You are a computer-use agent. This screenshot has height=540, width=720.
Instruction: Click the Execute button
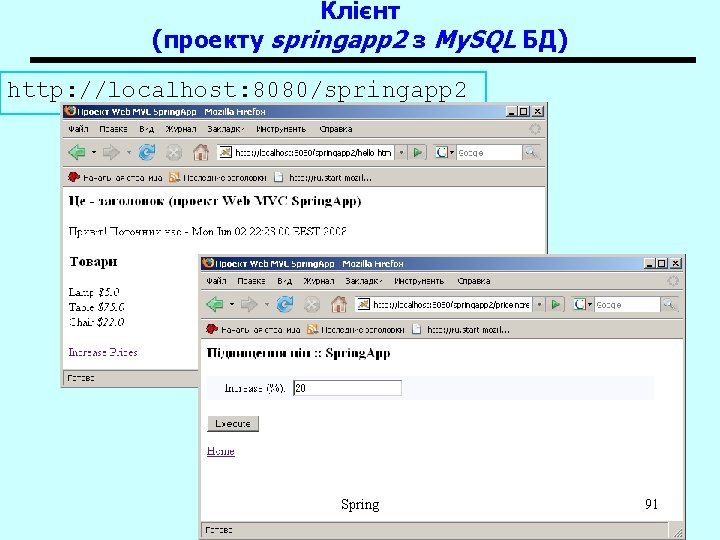coord(233,423)
